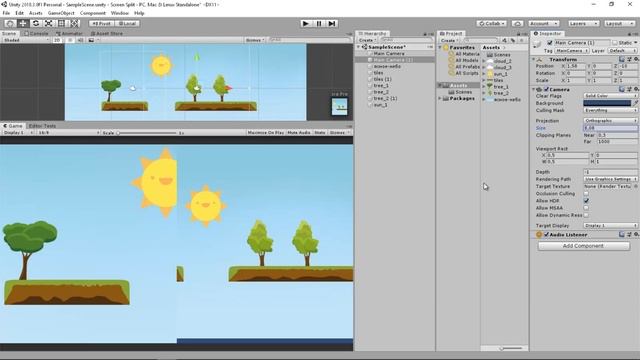
Task: Open the Component menu
Action: click(x=93, y=13)
